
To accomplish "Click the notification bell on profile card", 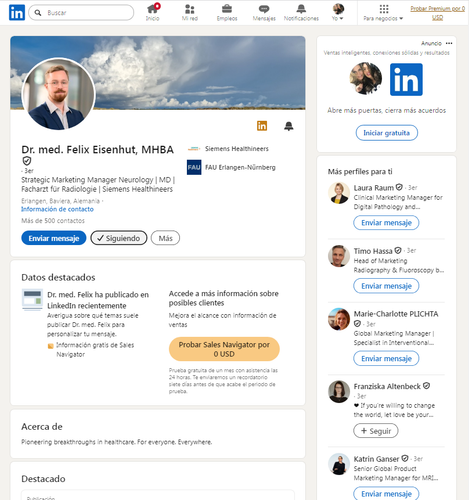I will click(289, 126).
